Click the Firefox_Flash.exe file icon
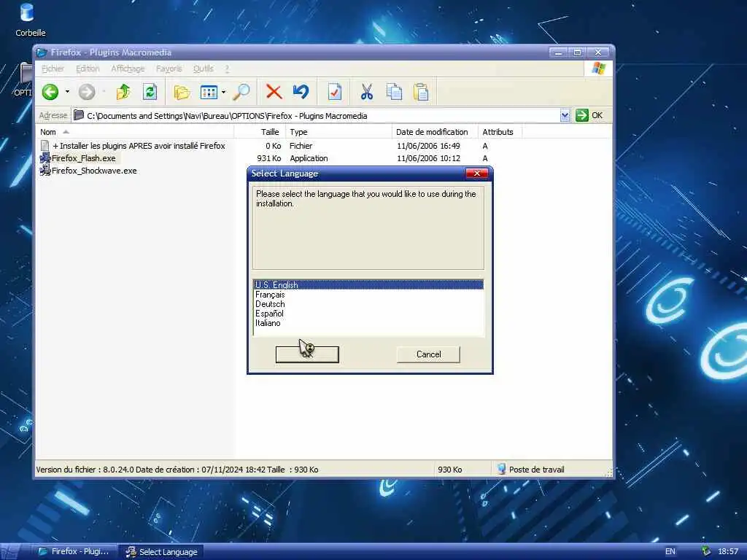Viewport: 747px width, 560px height. click(x=45, y=158)
